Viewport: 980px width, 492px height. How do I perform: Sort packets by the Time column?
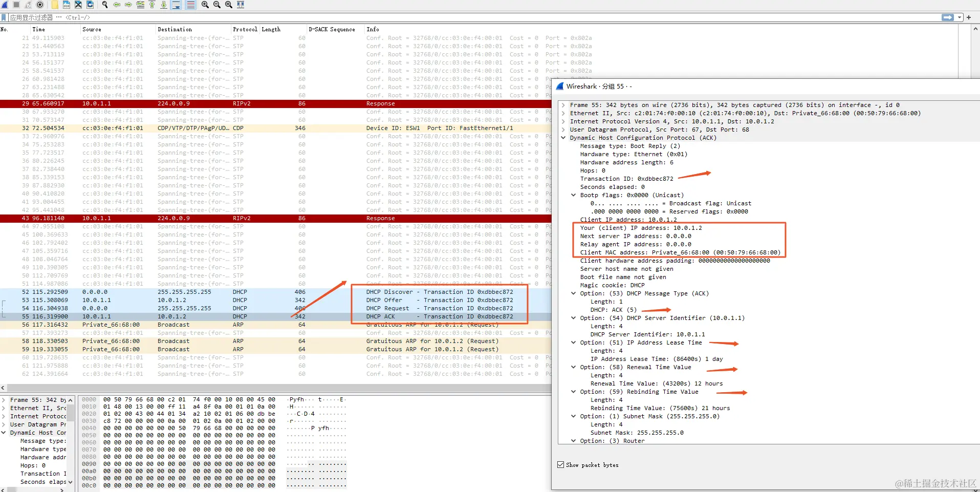[x=55, y=29]
